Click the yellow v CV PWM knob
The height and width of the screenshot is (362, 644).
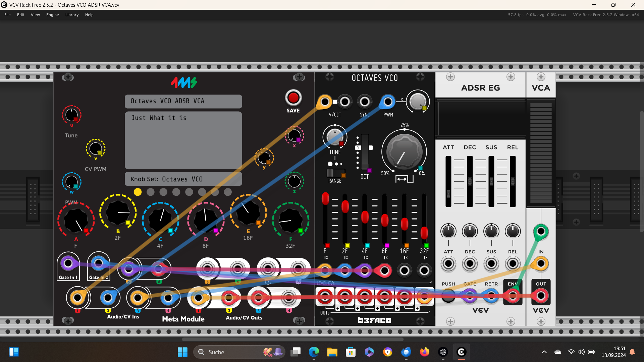tap(96, 148)
